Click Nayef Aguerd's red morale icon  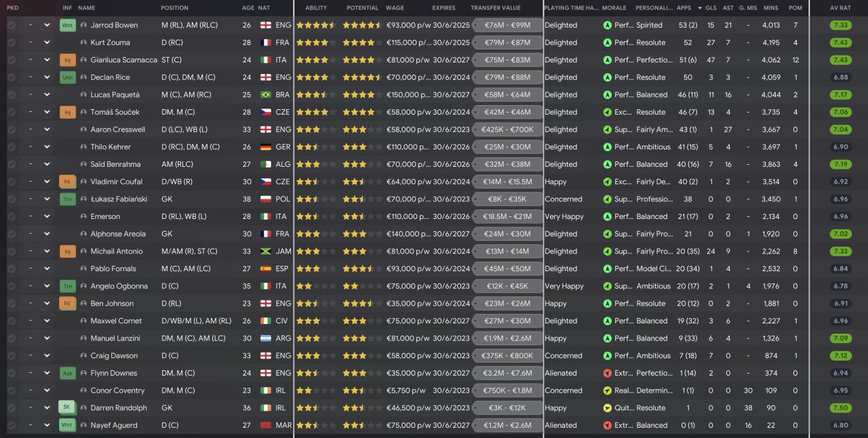click(x=607, y=425)
